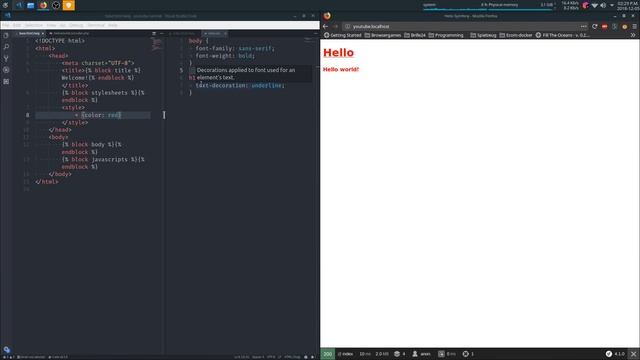Open the Bitfix24 bookmark folder

[415, 35]
